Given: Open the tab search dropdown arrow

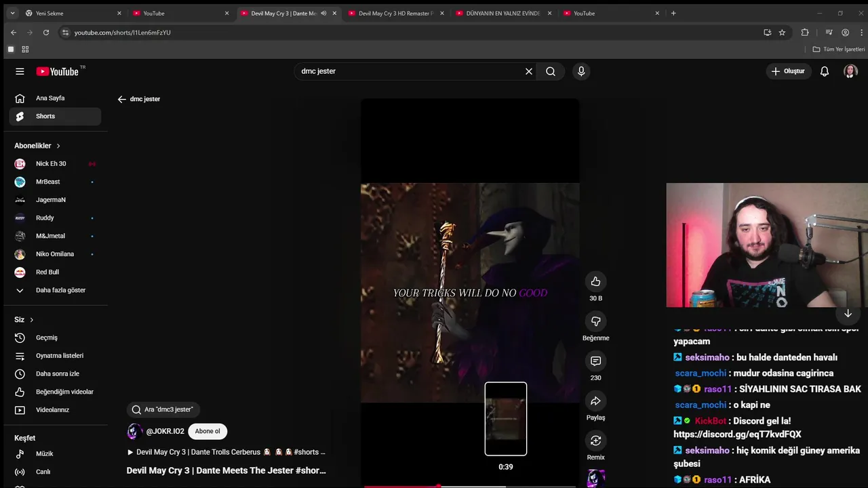Looking at the screenshot, I should coord(12,14).
